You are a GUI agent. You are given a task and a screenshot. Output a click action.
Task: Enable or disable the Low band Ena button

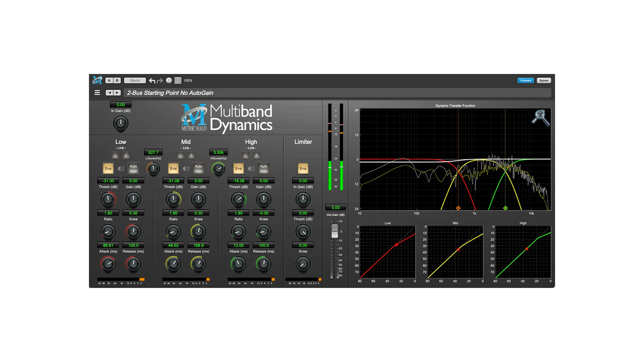[108, 169]
